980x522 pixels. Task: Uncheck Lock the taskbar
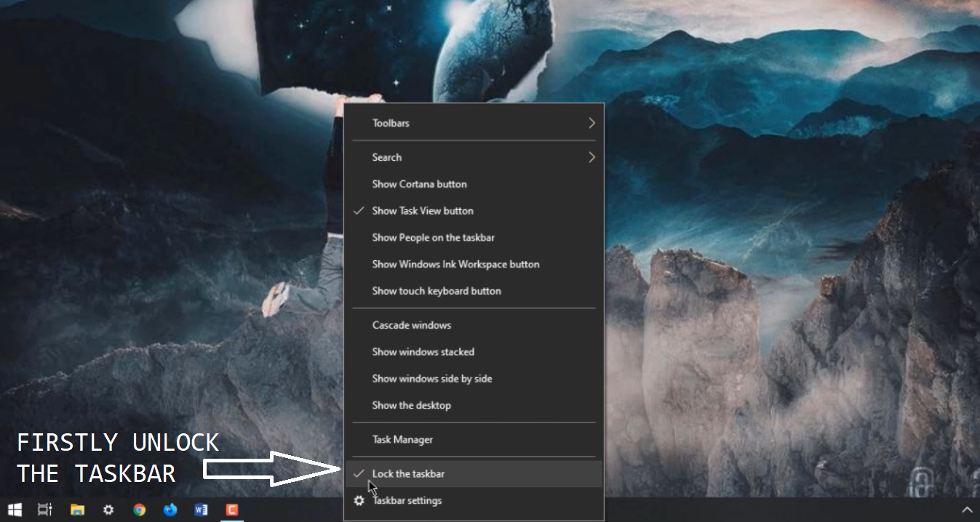474,473
